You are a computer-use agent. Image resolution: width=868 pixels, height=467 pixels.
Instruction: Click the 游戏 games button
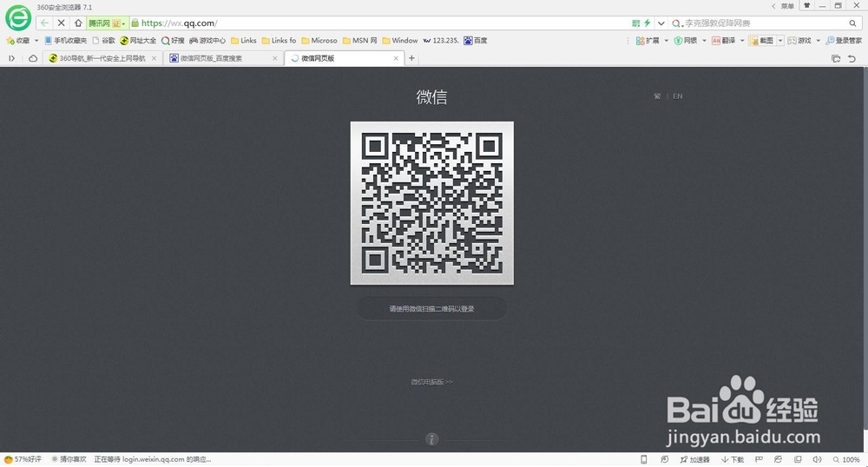[x=800, y=41]
